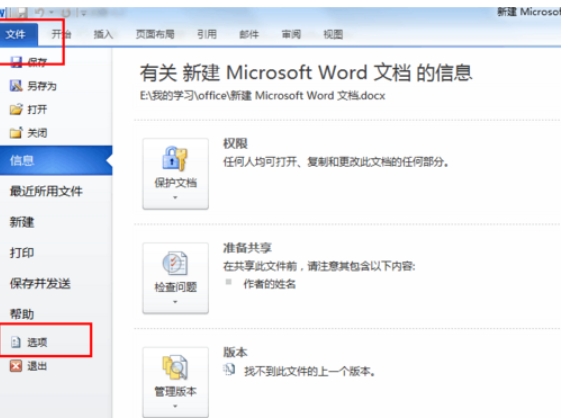Open 最近所用文件 list

46,191
